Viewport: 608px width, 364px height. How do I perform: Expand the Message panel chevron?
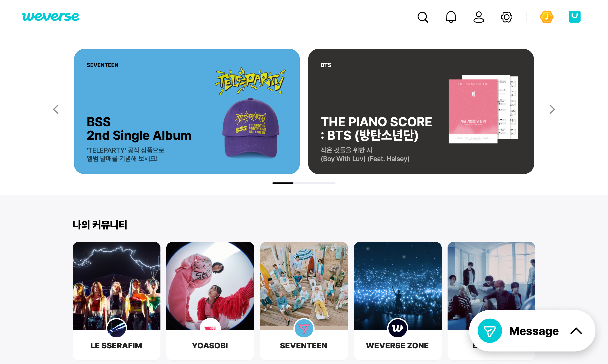576,331
